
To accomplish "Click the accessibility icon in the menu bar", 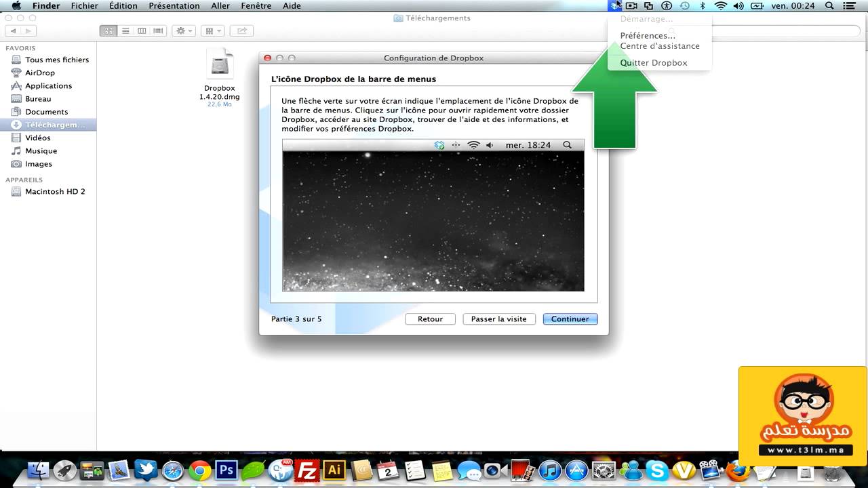I will pos(667,5).
